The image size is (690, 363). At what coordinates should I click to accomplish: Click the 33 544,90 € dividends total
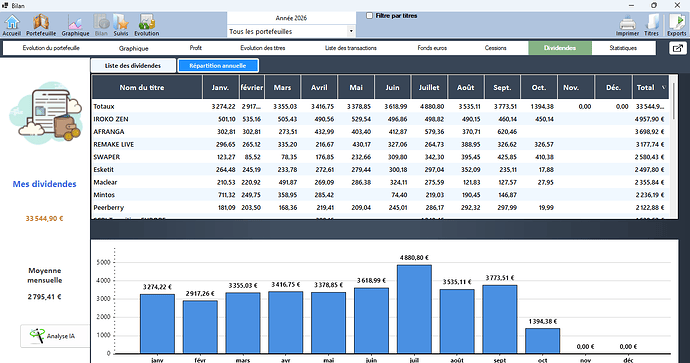(x=44, y=218)
